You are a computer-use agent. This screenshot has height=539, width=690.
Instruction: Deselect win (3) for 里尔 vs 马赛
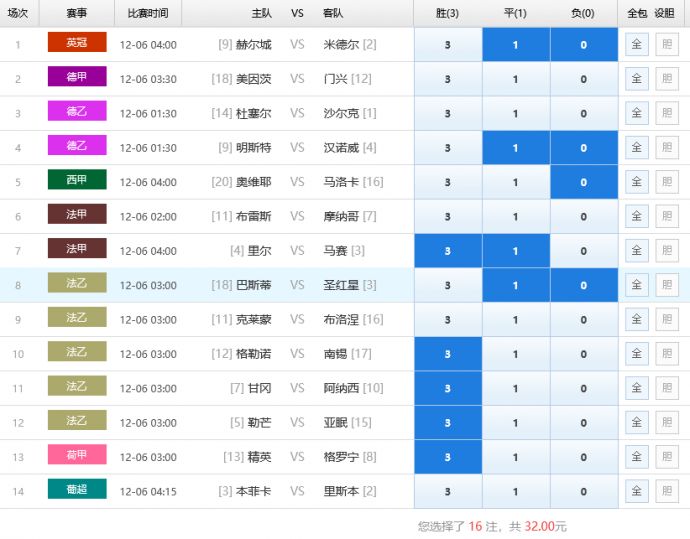pos(447,251)
